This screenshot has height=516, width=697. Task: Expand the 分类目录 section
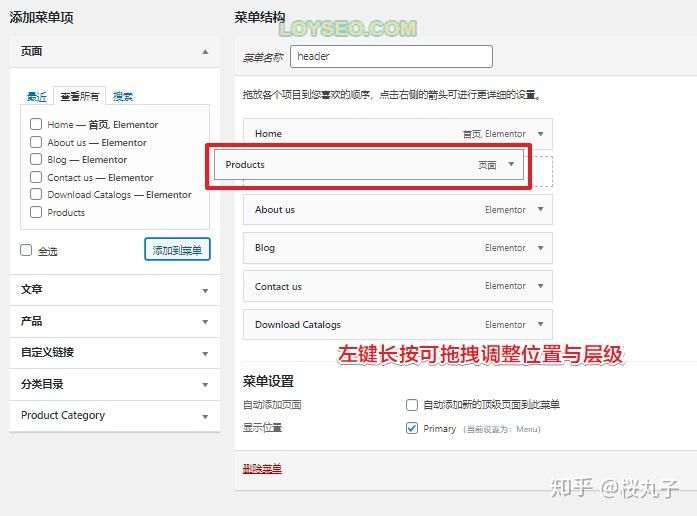(205, 385)
